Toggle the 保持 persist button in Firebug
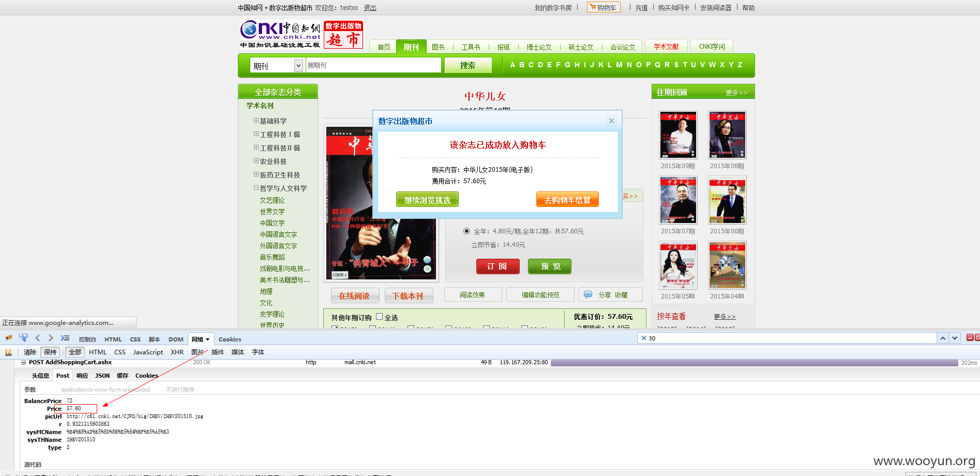Image resolution: width=980 pixels, height=476 pixels. 50,352
